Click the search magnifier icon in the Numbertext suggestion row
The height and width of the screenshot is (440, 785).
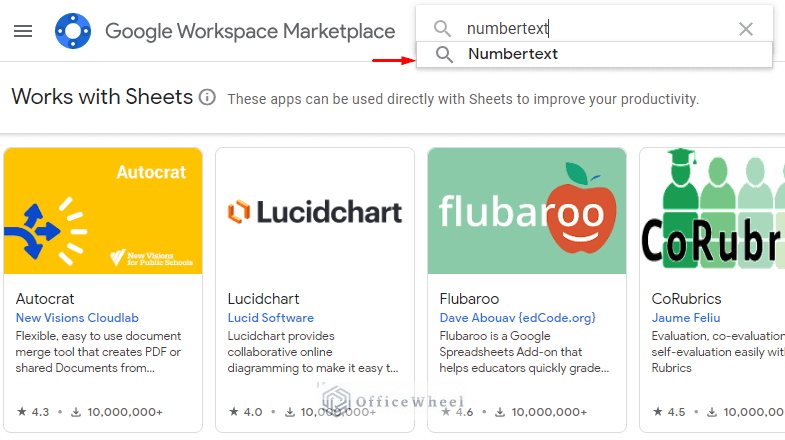444,54
